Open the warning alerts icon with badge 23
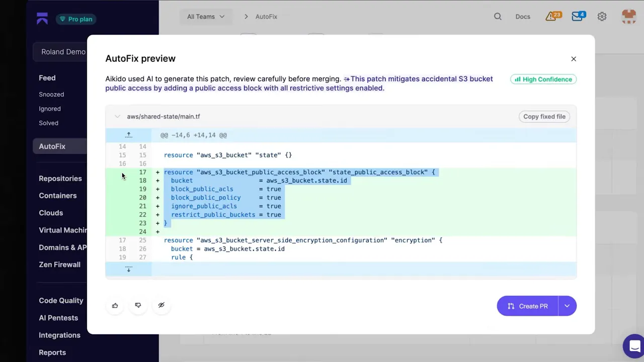The image size is (644, 362). click(552, 16)
